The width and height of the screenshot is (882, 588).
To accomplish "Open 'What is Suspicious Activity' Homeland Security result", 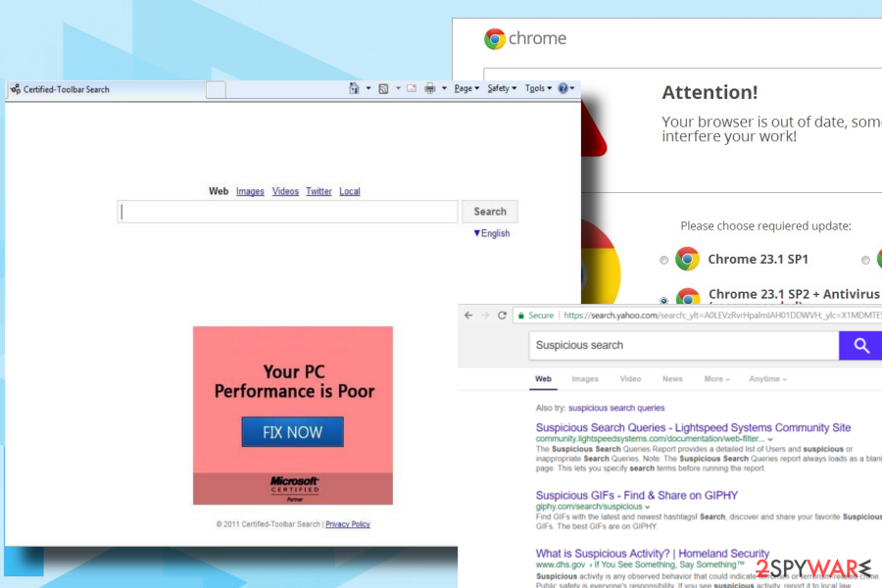I will [652, 554].
